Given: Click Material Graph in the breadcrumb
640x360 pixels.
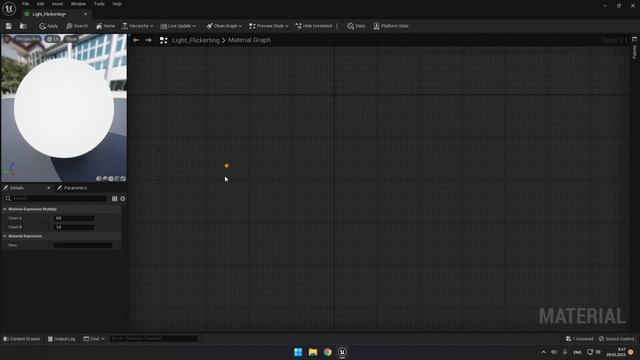Looking at the screenshot, I should click(x=249, y=40).
